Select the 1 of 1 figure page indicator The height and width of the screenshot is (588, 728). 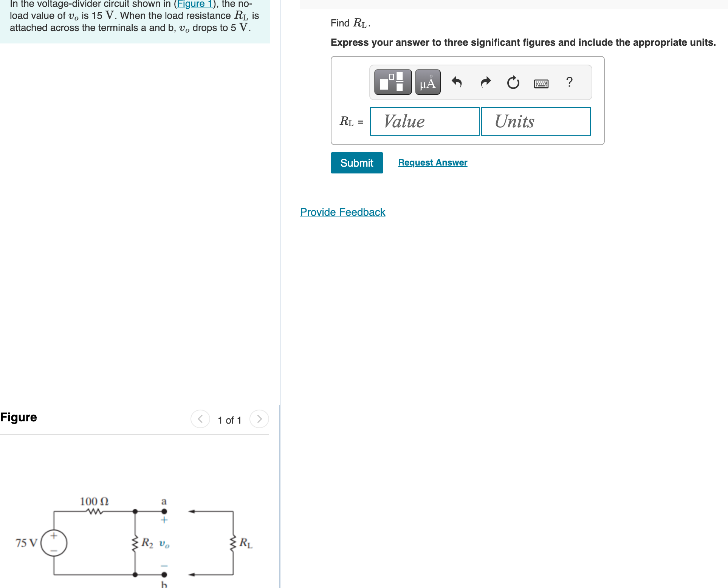[231, 419]
